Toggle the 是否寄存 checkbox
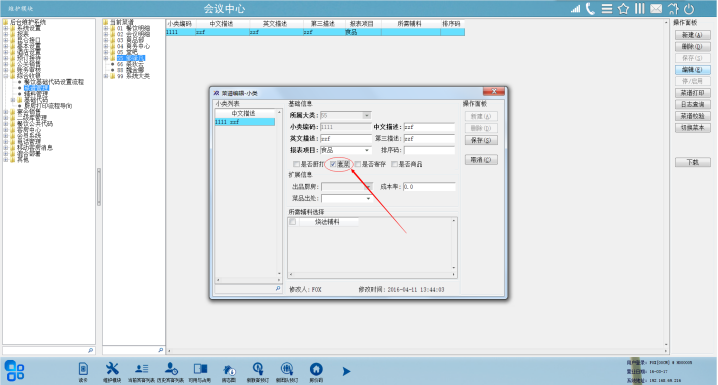Screen dimensions: 718x385 358,164
